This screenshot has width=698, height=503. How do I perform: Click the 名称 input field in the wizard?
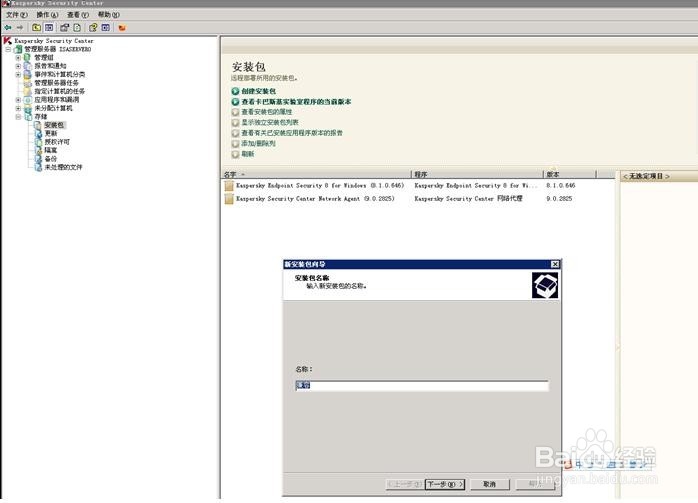[x=422, y=385]
